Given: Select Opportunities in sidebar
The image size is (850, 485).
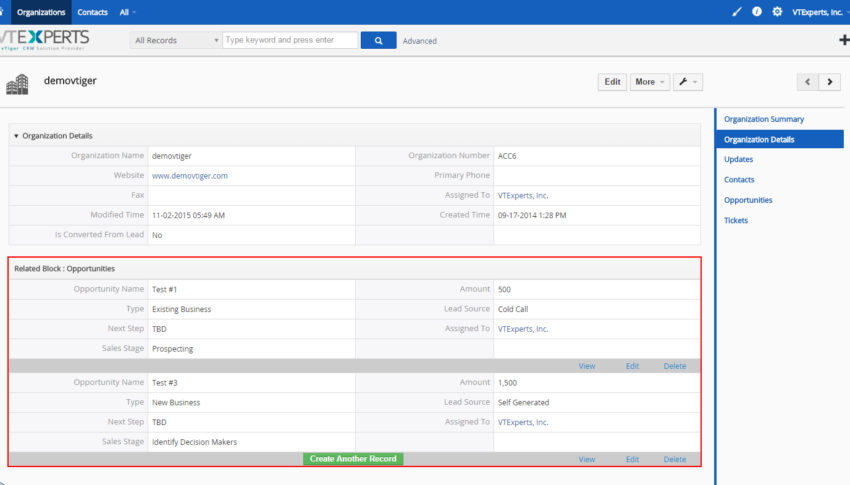Looking at the screenshot, I should coord(748,200).
